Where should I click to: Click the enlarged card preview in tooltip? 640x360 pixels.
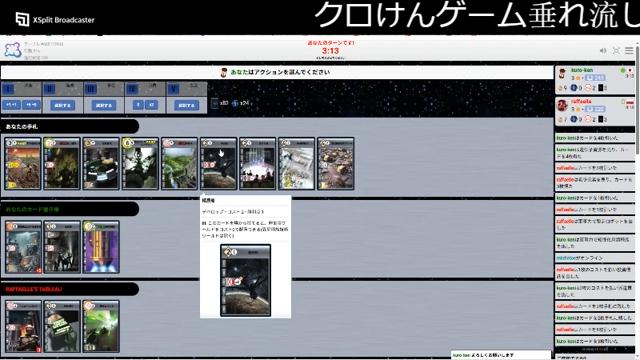245,280
